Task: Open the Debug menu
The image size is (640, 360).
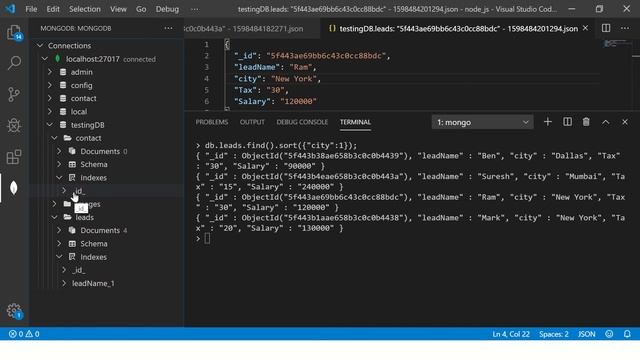Action: point(167,9)
